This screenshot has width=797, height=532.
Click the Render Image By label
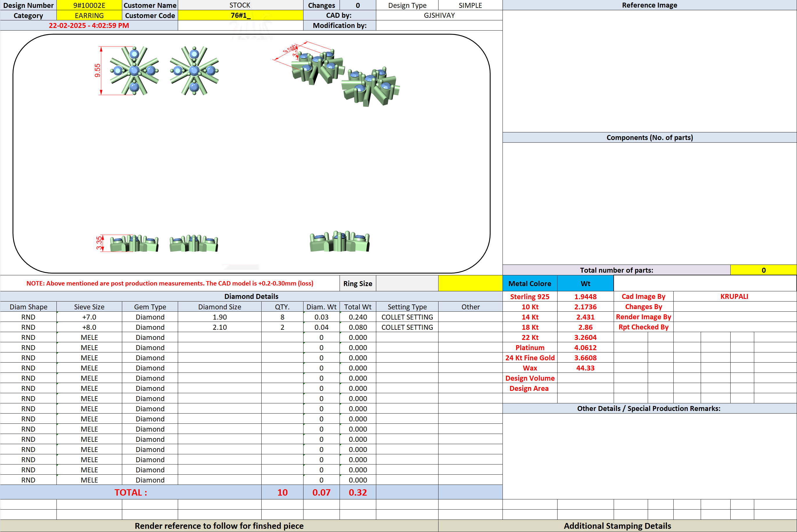[x=643, y=317]
